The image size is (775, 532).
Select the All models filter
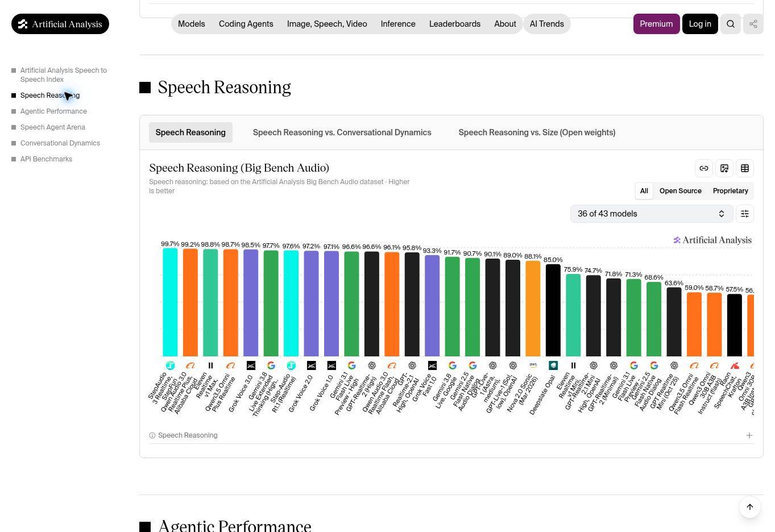[644, 191]
